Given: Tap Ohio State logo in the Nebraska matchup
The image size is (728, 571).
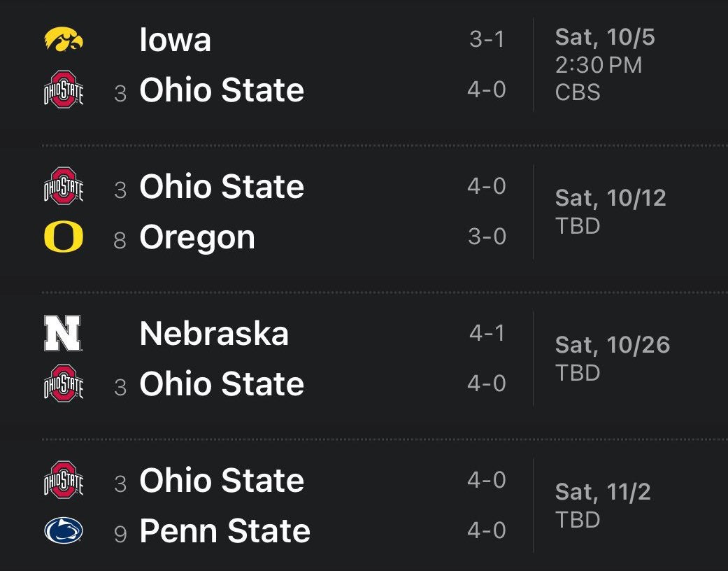Looking at the screenshot, I should coord(64,384).
